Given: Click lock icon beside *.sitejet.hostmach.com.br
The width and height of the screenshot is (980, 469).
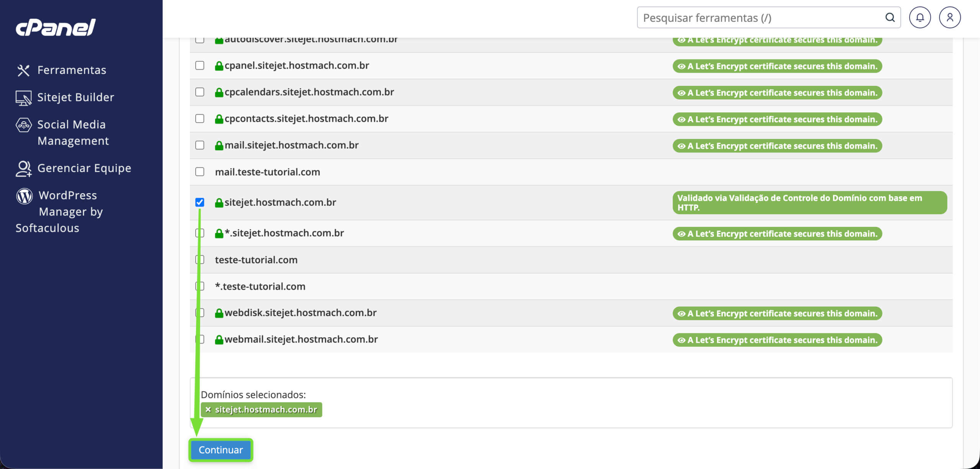Looking at the screenshot, I should 219,233.
